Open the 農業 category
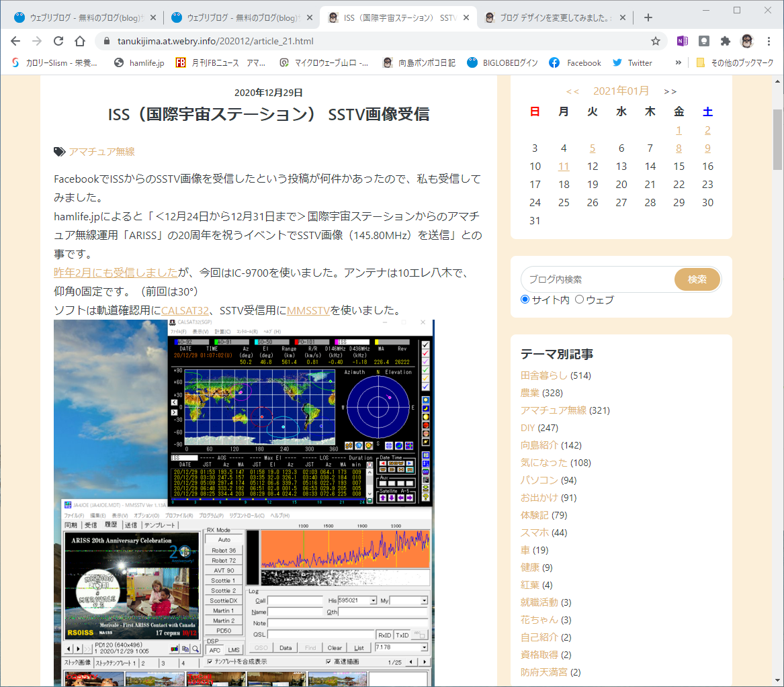Viewport: 784px width, 687px height. [530, 393]
